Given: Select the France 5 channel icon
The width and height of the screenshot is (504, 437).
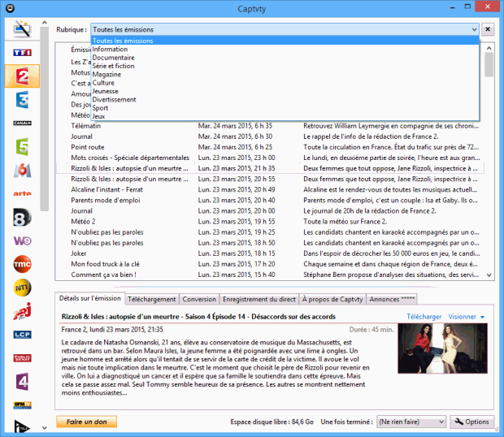Looking at the screenshot, I should click(x=22, y=146).
